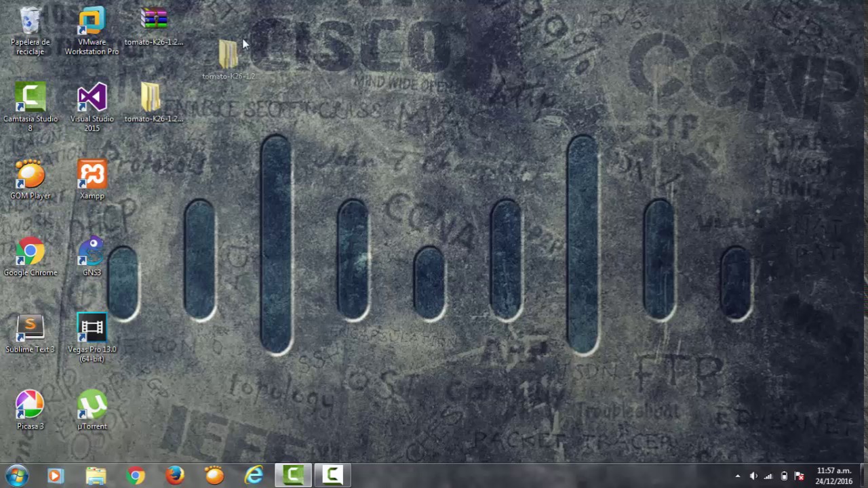Select the Vegas Pro 13.0 shortcut

(92, 338)
